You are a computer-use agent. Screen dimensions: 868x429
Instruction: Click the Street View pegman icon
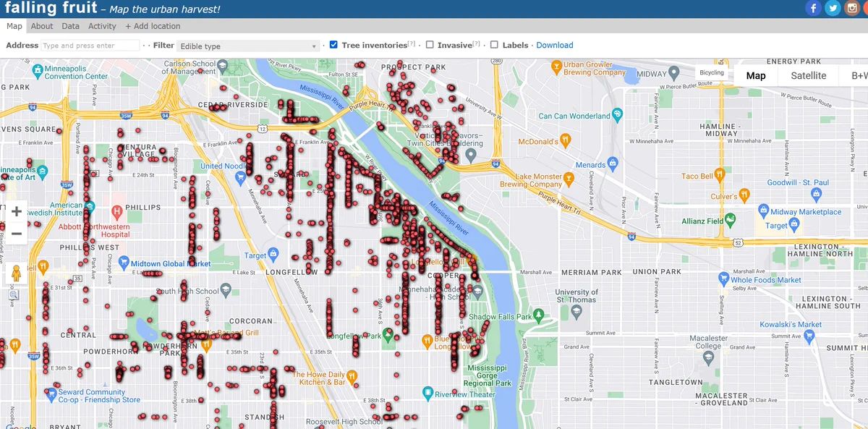(14, 274)
